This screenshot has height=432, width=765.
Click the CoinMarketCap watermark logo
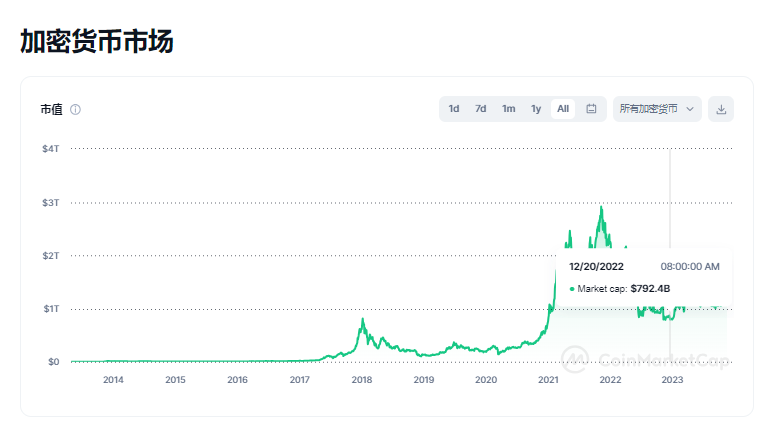tap(574, 358)
